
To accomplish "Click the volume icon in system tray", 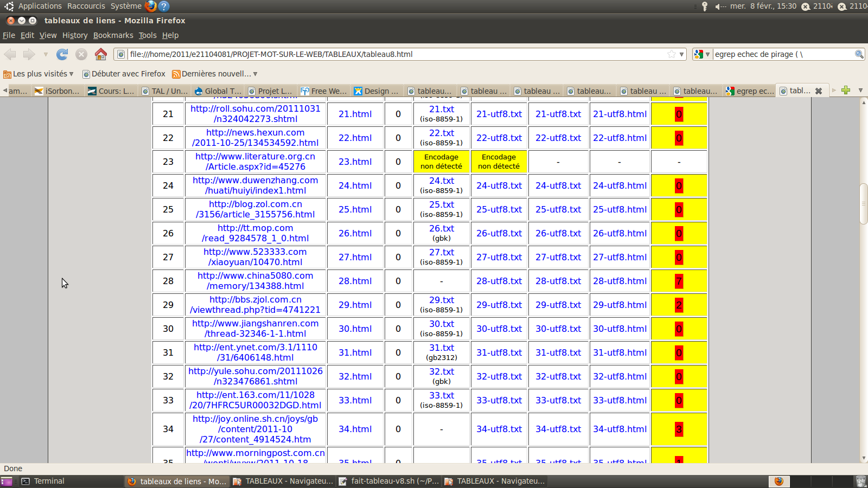I will click(x=720, y=7).
